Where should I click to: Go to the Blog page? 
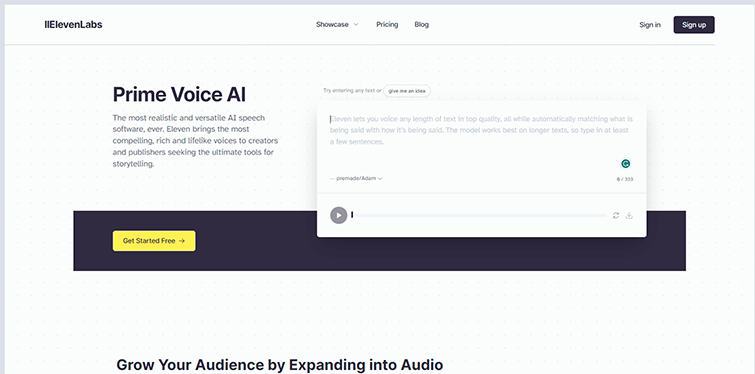click(x=421, y=25)
